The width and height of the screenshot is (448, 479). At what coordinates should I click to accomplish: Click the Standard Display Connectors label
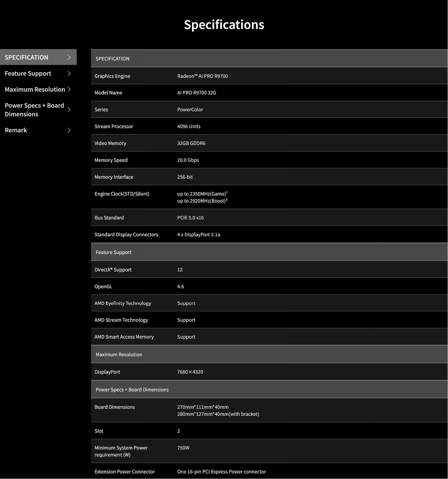[126, 234]
